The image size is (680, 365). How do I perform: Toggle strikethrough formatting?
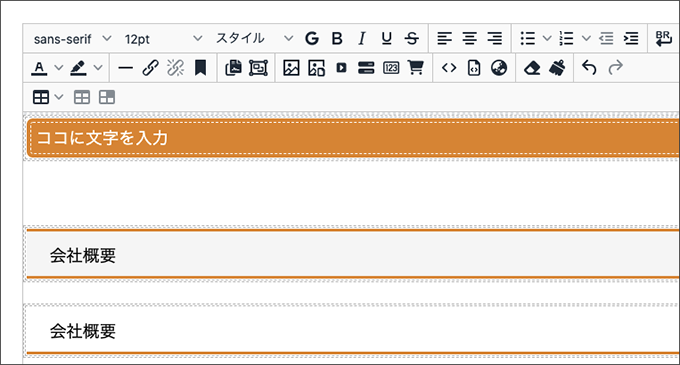[x=412, y=39]
